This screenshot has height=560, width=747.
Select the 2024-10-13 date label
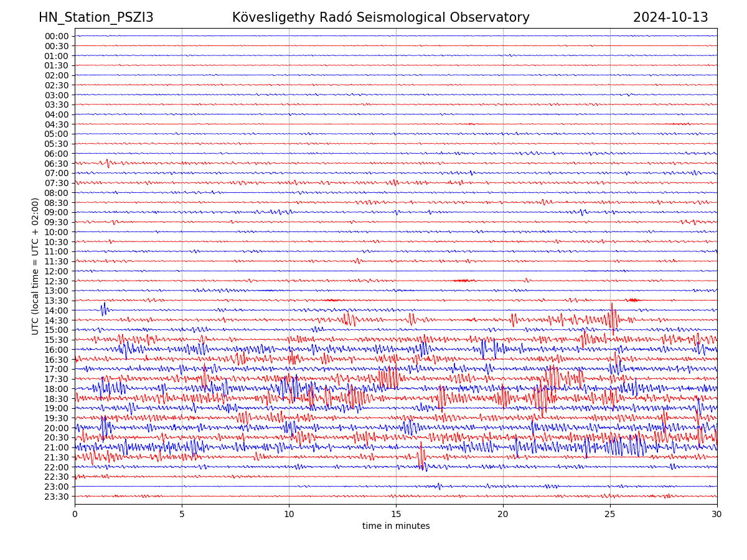[670, 17]
